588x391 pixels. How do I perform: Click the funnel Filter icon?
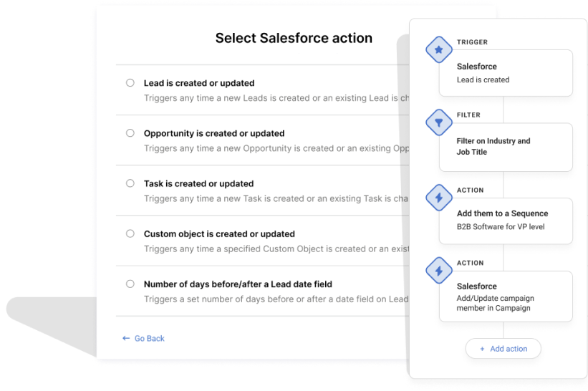[438, 123]
